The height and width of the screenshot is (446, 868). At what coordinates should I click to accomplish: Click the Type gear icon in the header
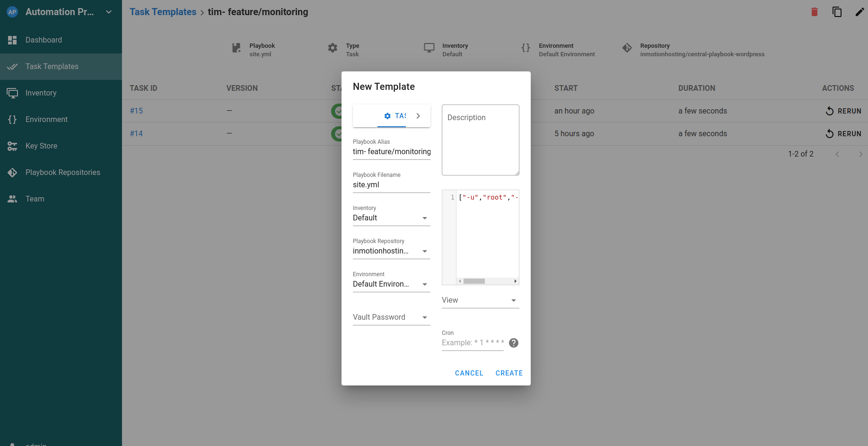(333, 48)
